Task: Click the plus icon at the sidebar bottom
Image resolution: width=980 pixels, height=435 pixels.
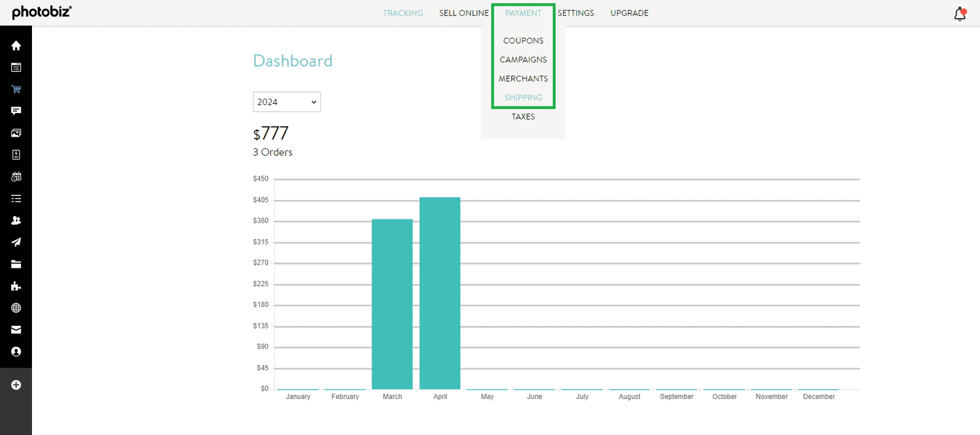Action: [16, 385]
